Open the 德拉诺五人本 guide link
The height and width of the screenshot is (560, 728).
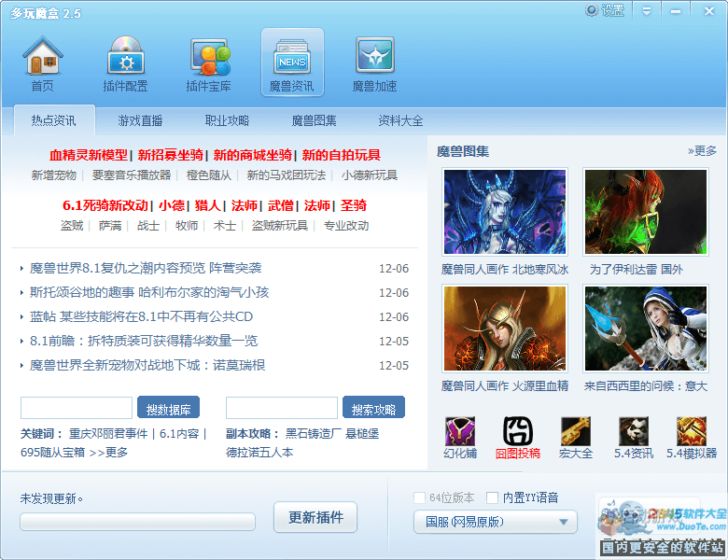[x=259, y=453]
